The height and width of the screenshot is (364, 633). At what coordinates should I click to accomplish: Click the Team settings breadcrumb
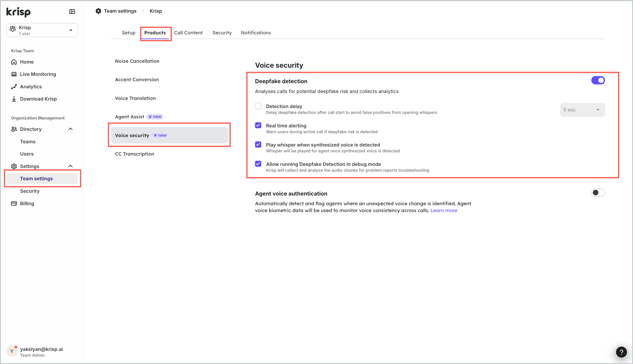(120, 11)
